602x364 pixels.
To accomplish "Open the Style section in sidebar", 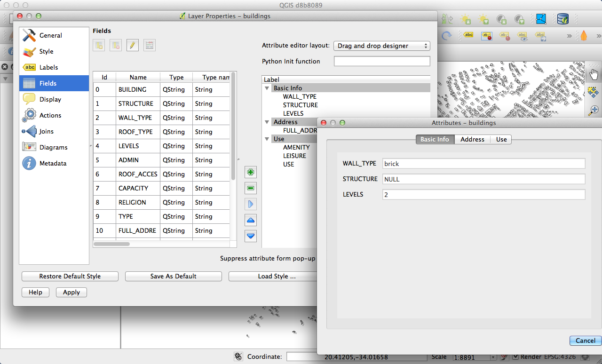I will pos(46,52).
